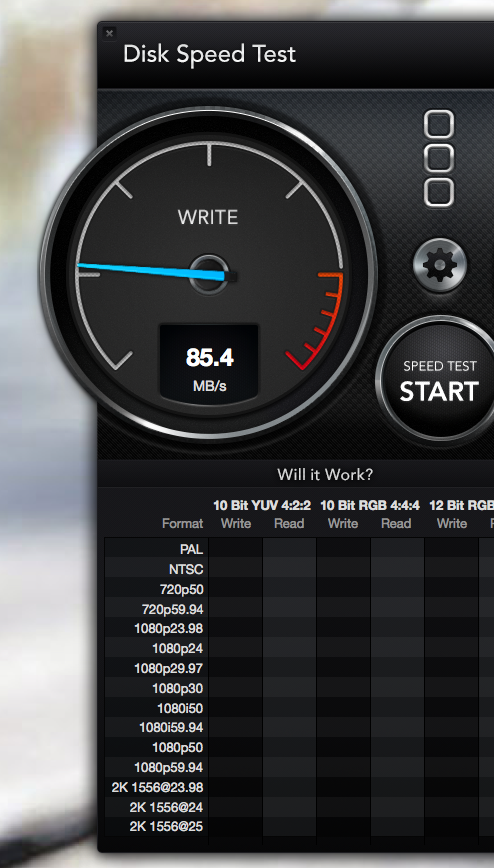Select the 10 Bit YUV 4:2:2 column header
This screenshot has width=494, height=868.
[x=262, y=505]
